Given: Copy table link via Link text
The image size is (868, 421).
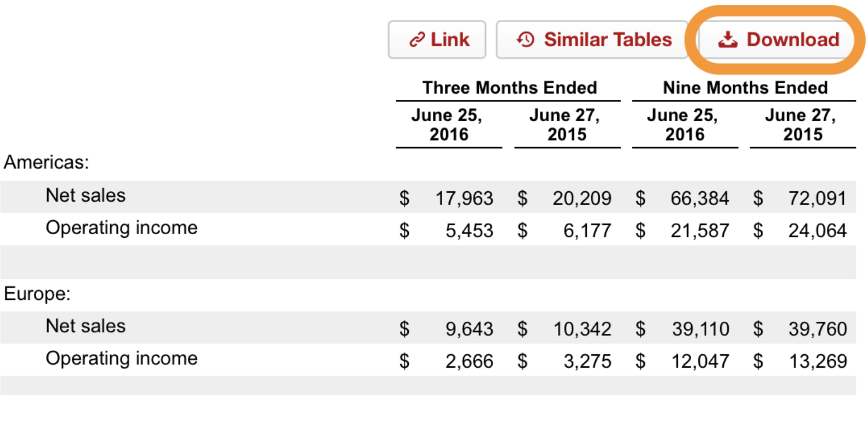Looking at the screenshot, I should 450,39.
